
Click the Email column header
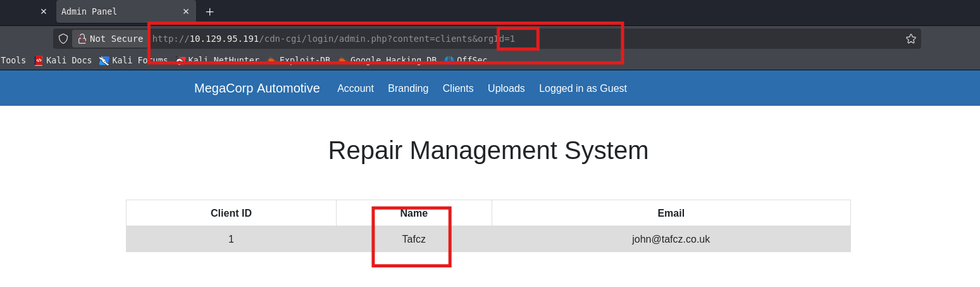pos(671,214)
